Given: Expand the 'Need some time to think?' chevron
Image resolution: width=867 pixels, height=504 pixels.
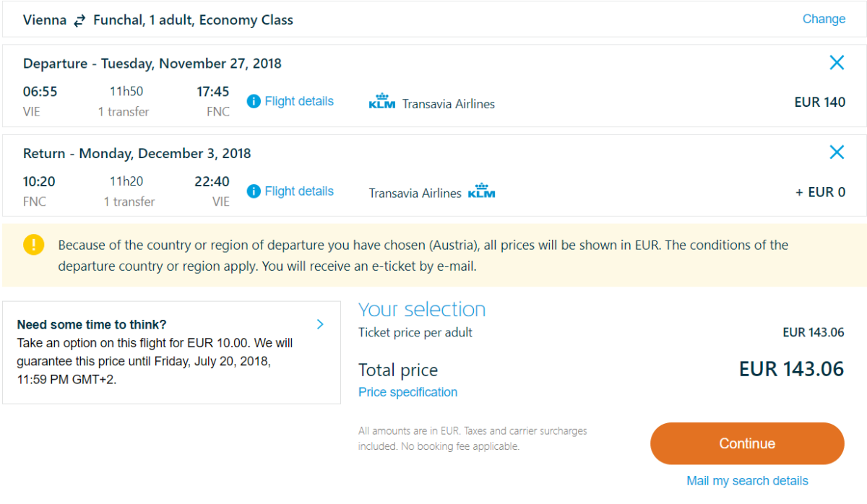Looking at the screenshot, I should click(x=320, y=324).
